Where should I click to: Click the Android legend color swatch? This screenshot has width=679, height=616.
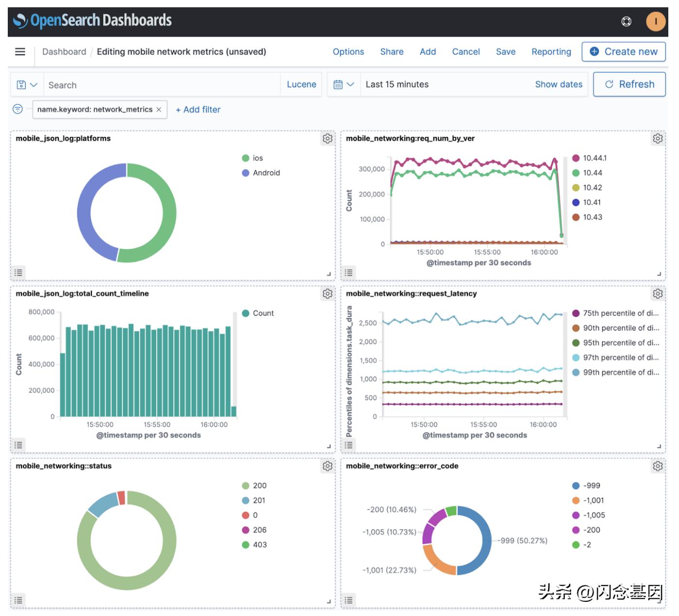(x=246, y=173)
